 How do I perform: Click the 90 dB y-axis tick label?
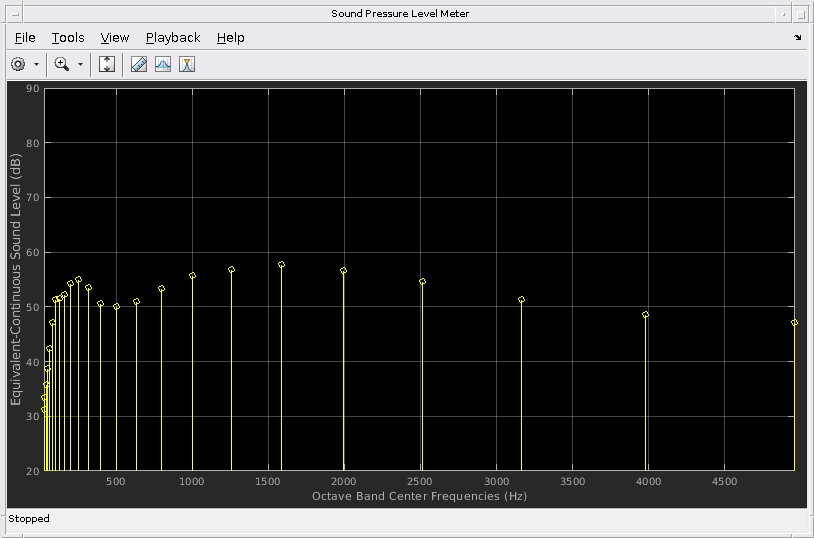tap(33, 89)
